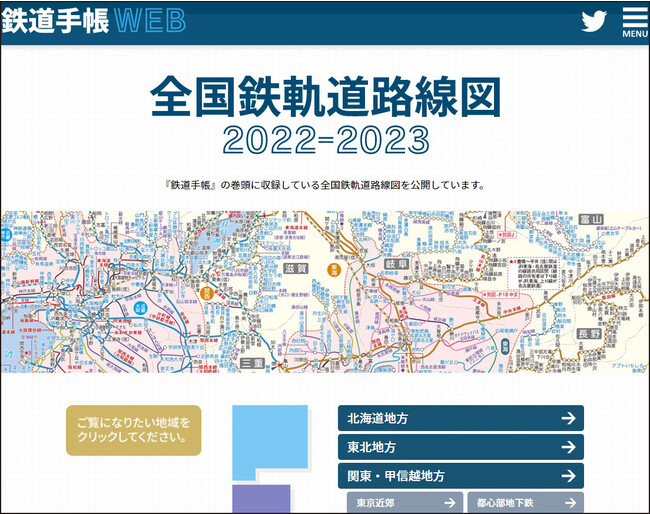
Task: Select the 関東・甲信越地方 region button
Action: click(x=461, y=475)
